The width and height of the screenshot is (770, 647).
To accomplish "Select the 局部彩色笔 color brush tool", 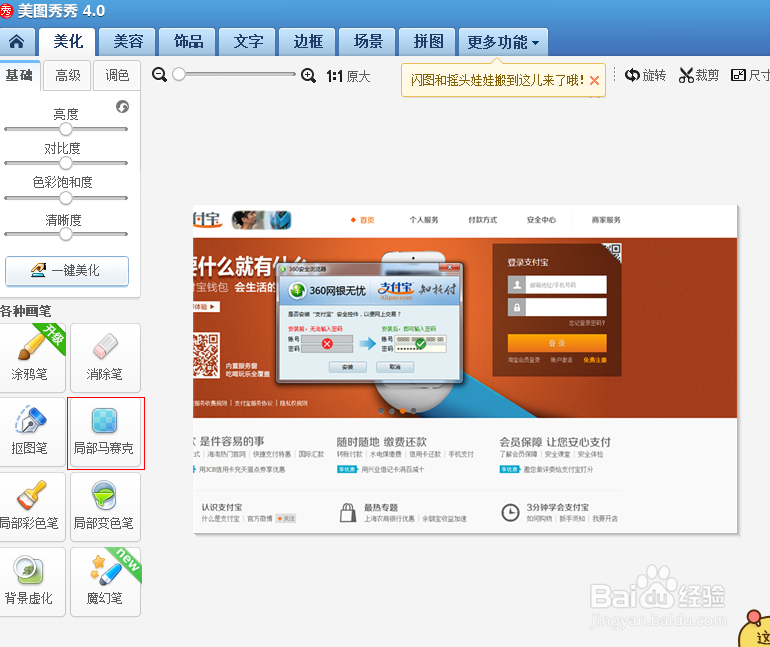I will 30,507.
